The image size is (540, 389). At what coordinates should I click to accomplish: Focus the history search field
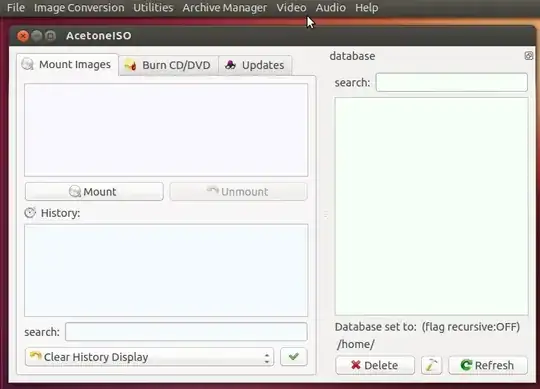tap(186, 332)
